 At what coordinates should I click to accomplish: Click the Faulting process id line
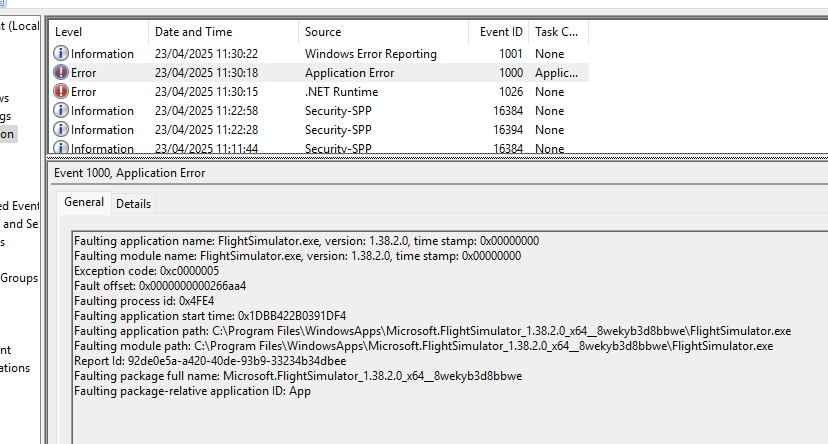144,301
